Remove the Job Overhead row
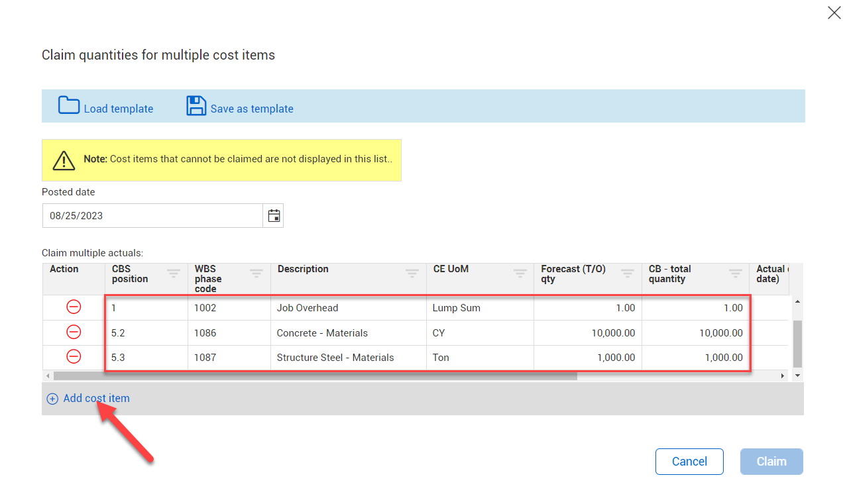This screenshot has height=504, width=847. coord(74,307)
